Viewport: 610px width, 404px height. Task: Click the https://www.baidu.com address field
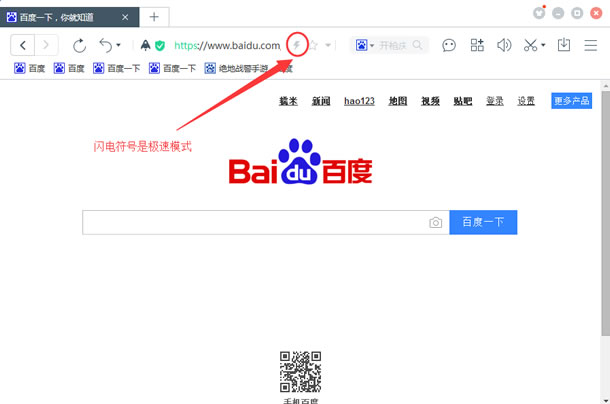pos(227,46)
